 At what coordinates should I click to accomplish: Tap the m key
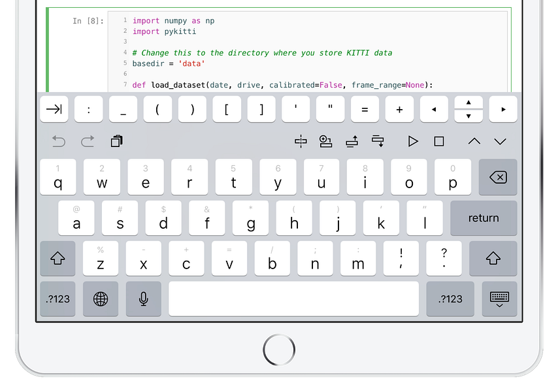click(x=358, y=259)
